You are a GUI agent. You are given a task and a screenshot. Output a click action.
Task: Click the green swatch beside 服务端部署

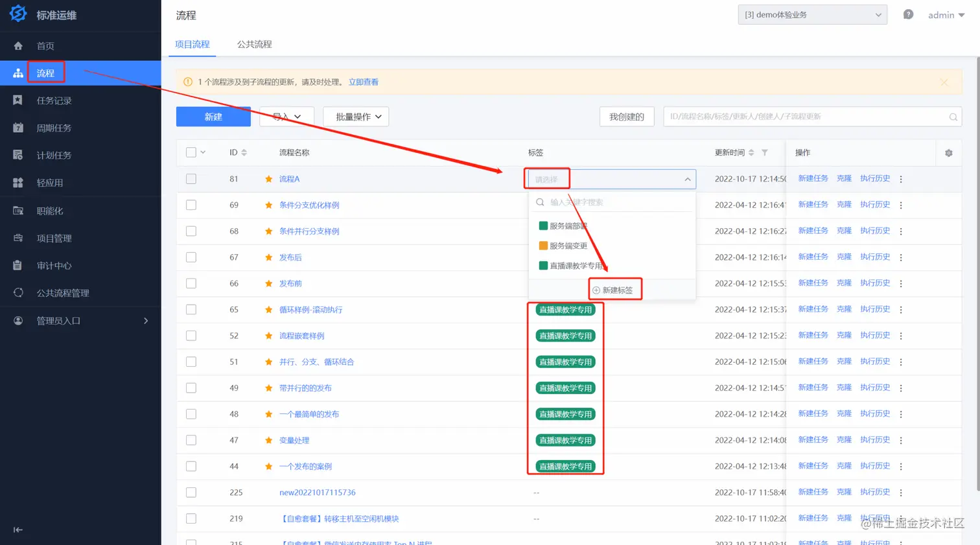pyautogui.click(x=543, y=226)
